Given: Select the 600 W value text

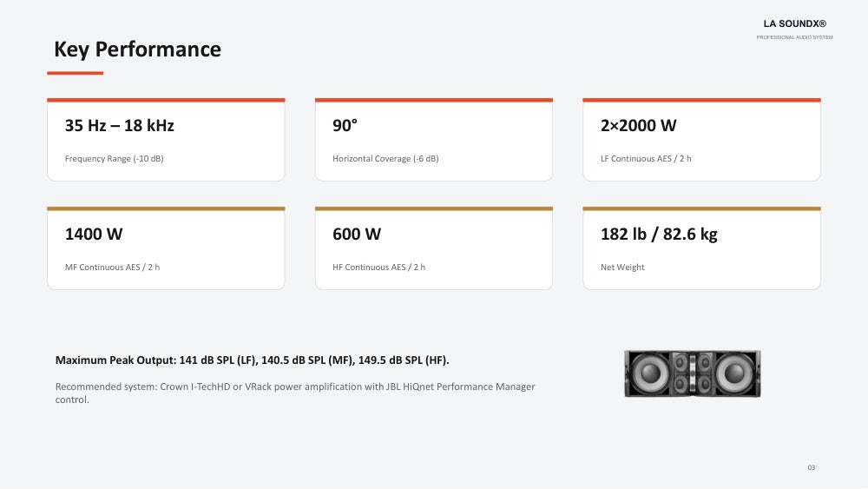Looking at the screenshot, I should [x=357, y=235].
